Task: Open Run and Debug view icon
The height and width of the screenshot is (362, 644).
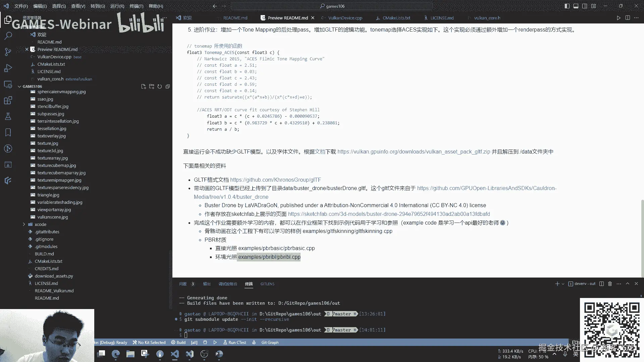Action: [8, 68]
